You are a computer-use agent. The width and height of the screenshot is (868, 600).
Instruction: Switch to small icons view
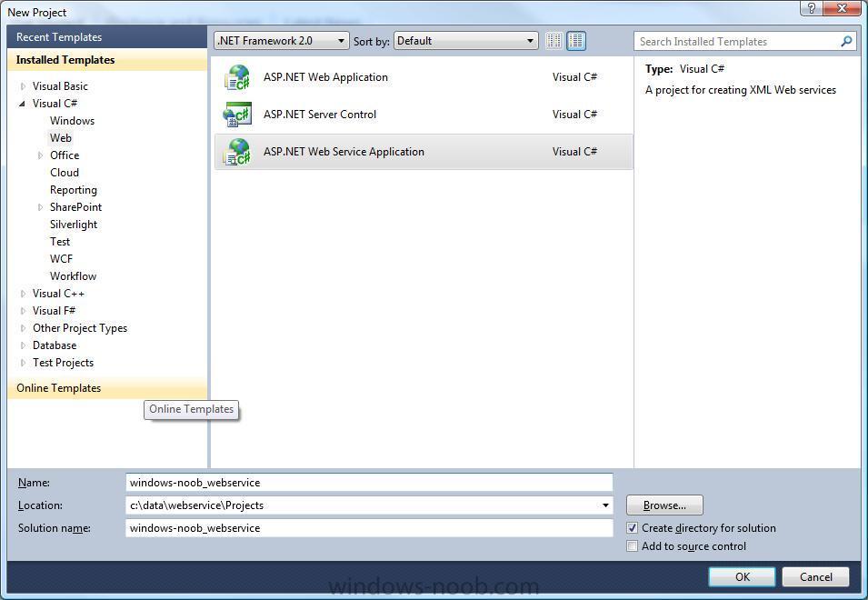(x=554, y=41)
